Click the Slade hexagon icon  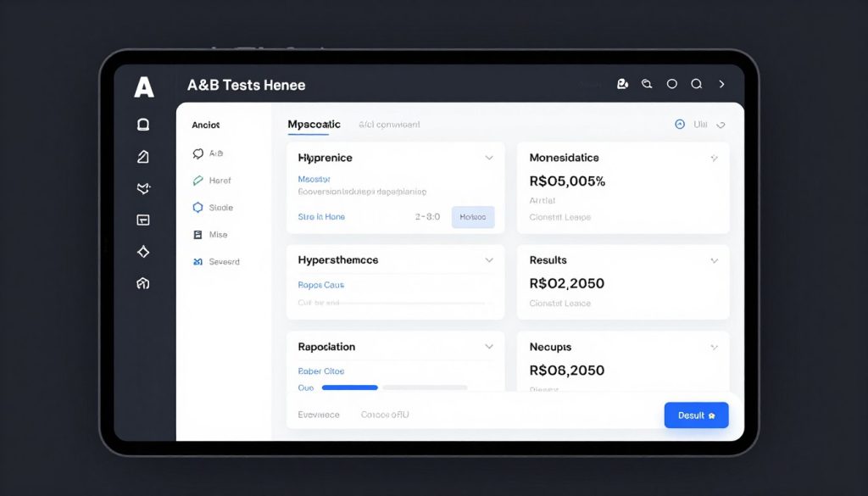pos(196,207)
